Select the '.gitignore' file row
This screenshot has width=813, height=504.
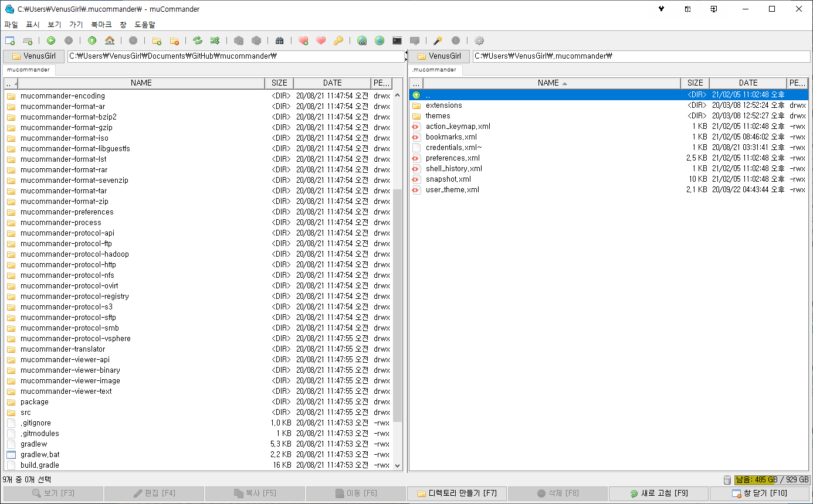198,423
